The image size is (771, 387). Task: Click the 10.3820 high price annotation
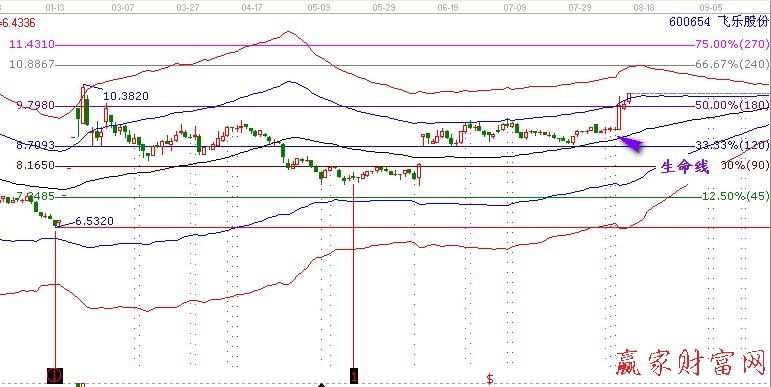126,96
